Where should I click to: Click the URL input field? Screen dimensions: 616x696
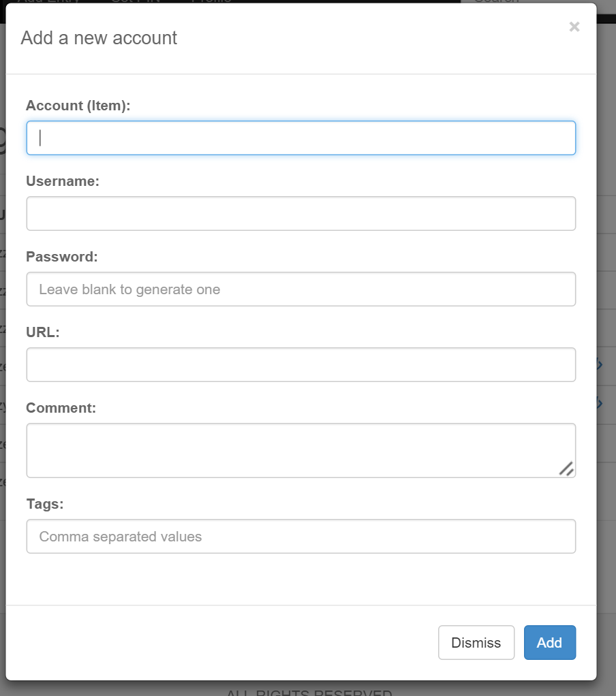[x=301, y=364]
